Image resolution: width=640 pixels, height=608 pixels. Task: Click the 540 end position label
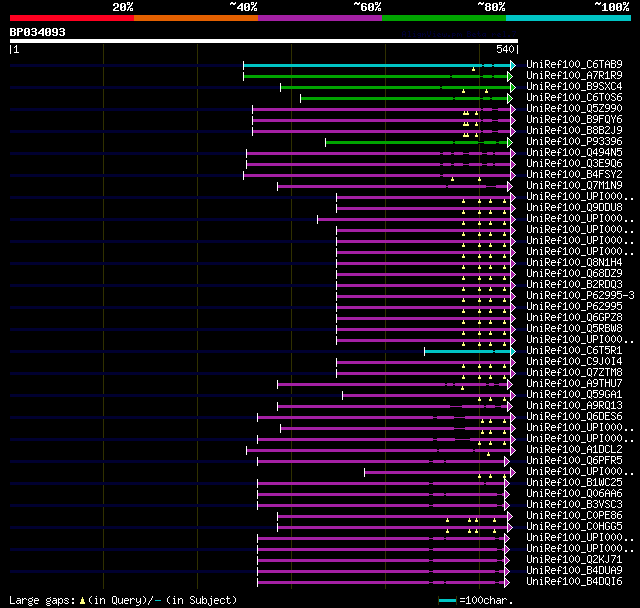click(x=505, y=49)
